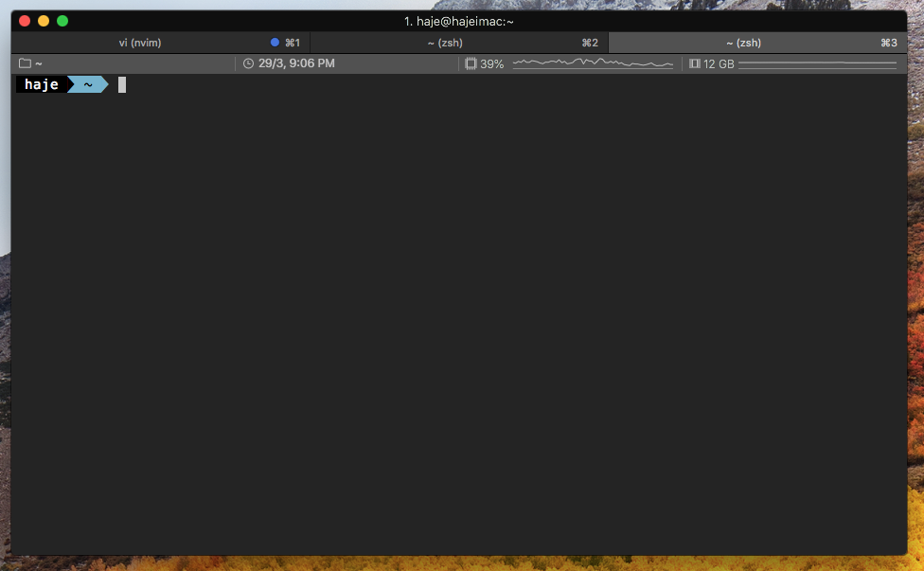The image size is (924, 571).
Task: Click the CPU chip icon
Action: (x=471, y=63)
